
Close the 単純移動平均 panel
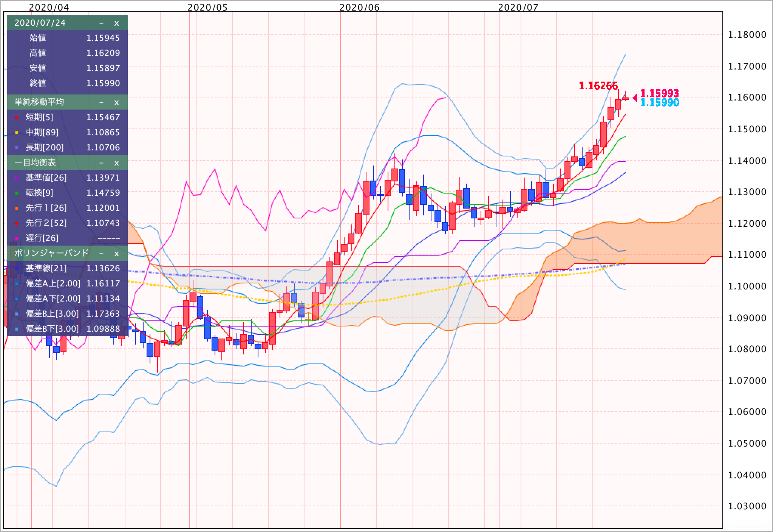click(116, 102)
